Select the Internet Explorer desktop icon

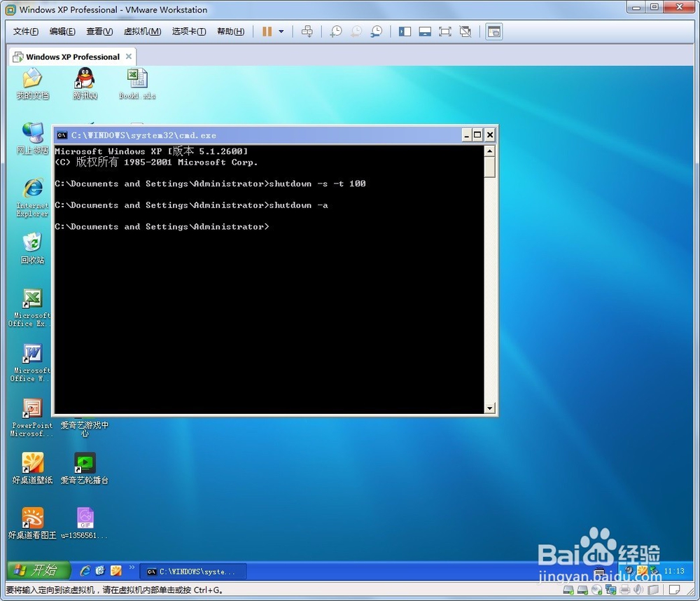(33, 198)
